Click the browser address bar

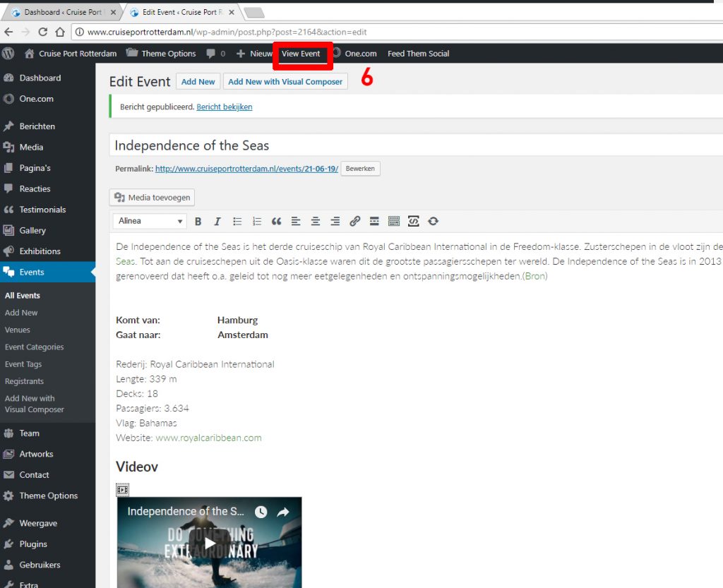(x=397, y=32)
